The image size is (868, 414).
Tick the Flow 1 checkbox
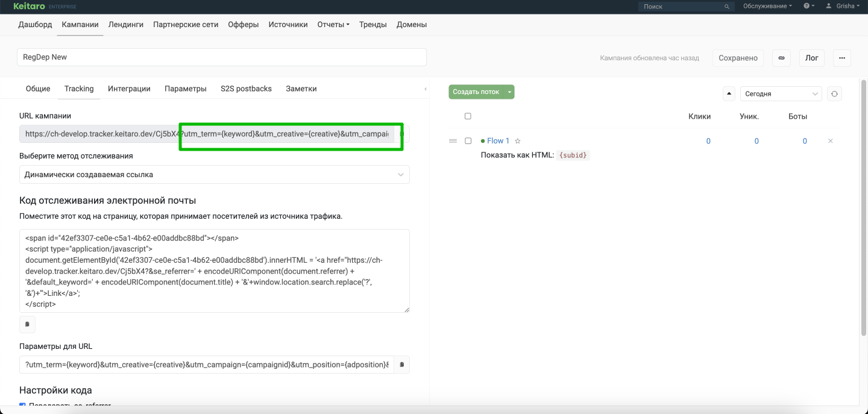[x=468, y=141]
